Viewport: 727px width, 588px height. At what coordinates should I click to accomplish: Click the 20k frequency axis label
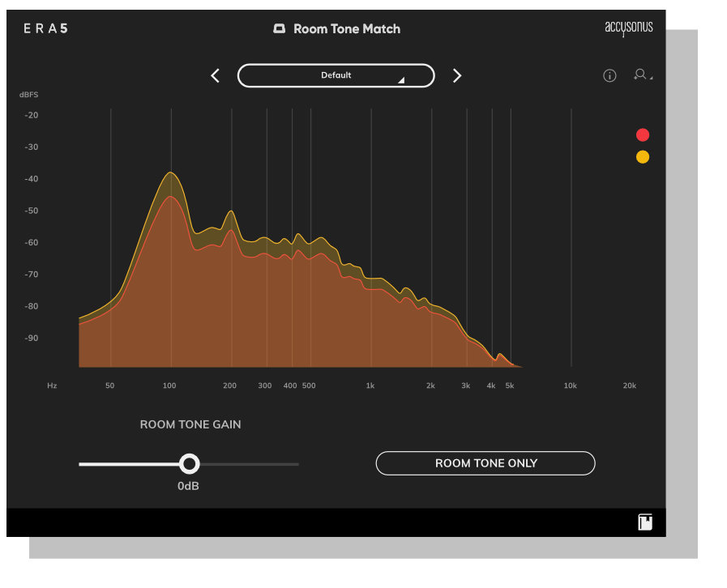630,386
